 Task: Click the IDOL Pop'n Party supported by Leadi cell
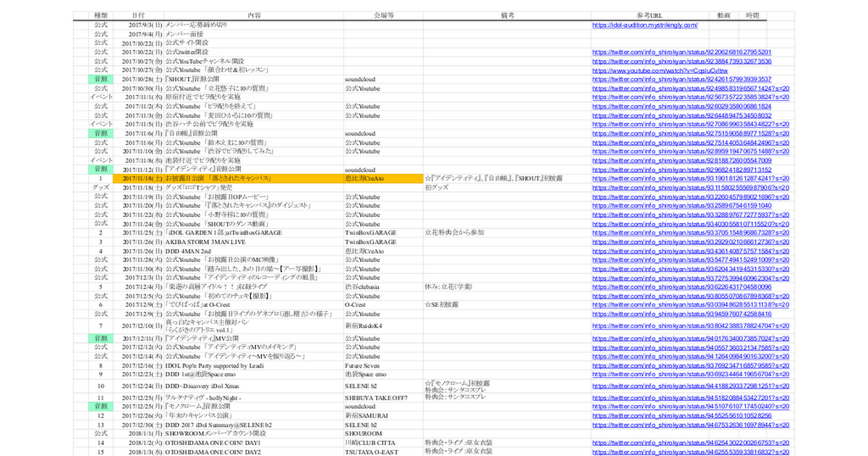pyautogui.click(x=254, y=366)
